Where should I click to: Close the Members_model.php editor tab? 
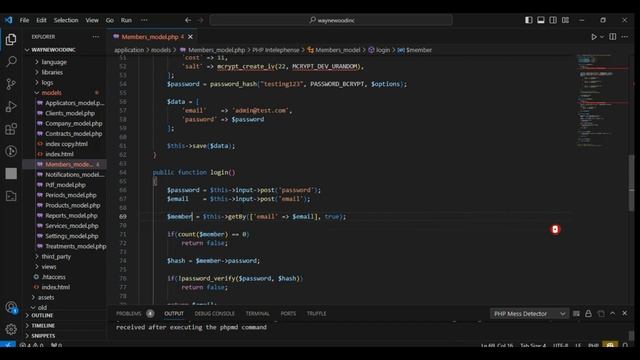point(190,37)
